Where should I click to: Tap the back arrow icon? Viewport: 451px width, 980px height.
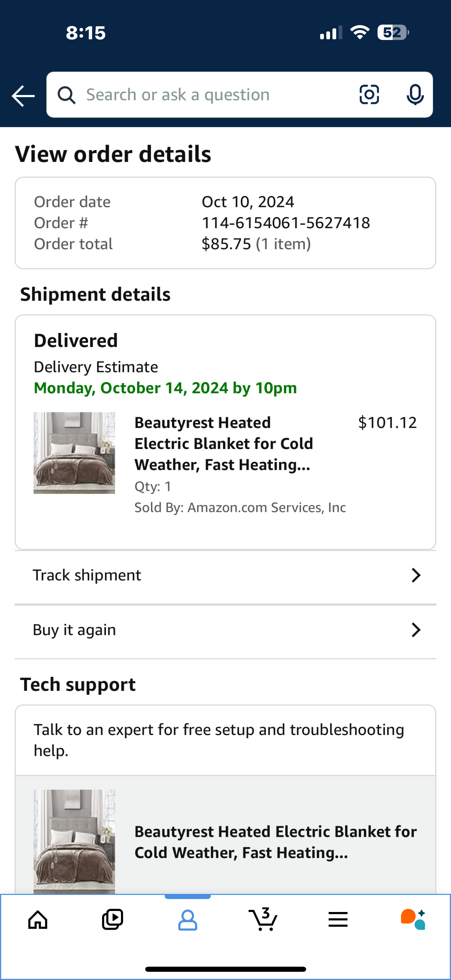coord(23,95)
